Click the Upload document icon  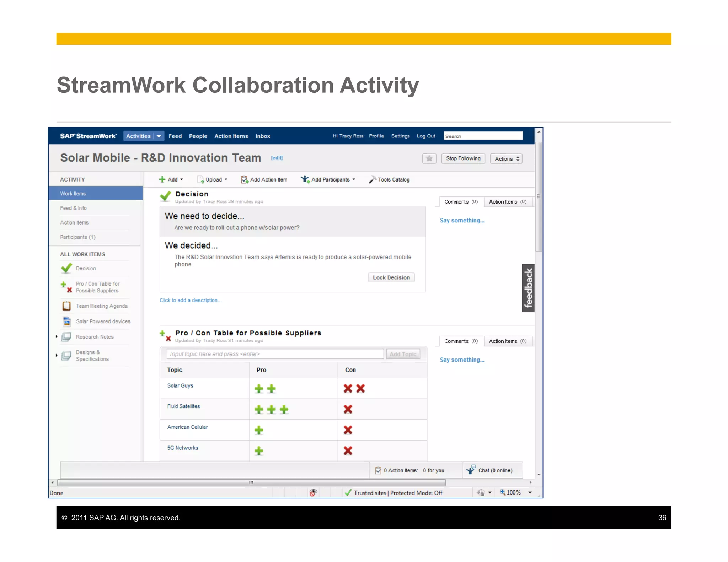pyautogui.click(x=201, y=180)
